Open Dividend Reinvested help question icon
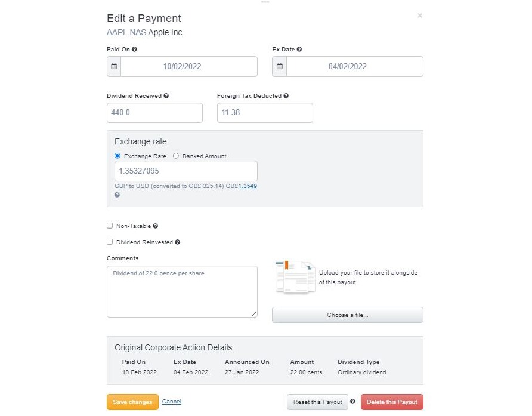This screenshot has width=532, height=416. pyautogui.click(x=178, y=242)
